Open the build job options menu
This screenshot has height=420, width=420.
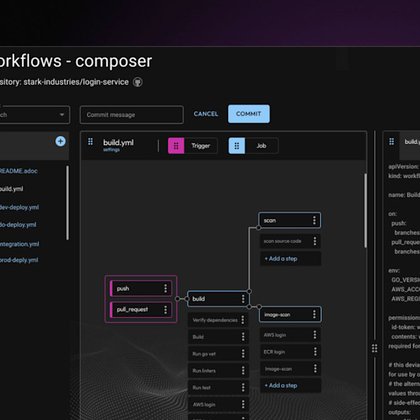click(243, 299)
